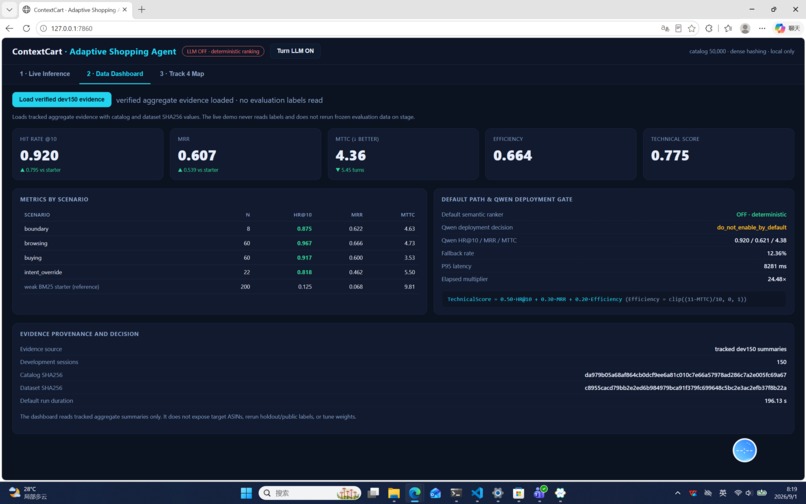The width and height of the screenshot is (806, 504).
Task: Open the Copilot chat button
Action: (787, 28)
